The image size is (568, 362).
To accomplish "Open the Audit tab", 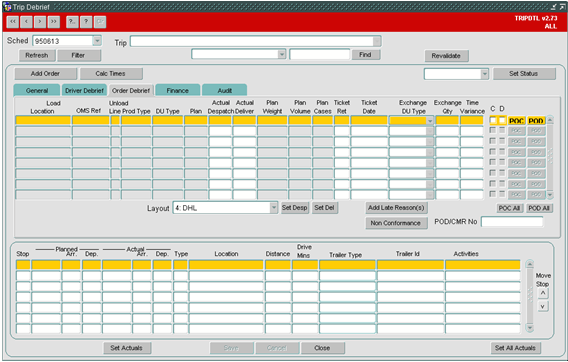I will pyautogui.click(x=225, y=91).
